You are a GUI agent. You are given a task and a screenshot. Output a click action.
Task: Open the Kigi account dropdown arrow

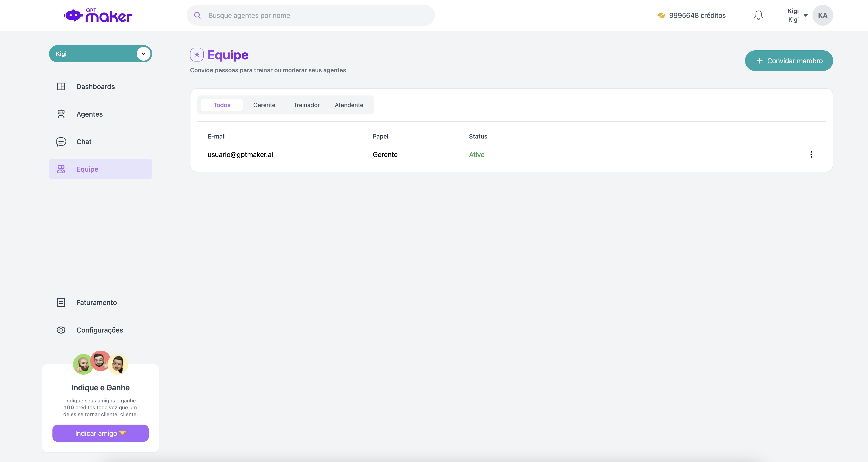click(806, 15)
